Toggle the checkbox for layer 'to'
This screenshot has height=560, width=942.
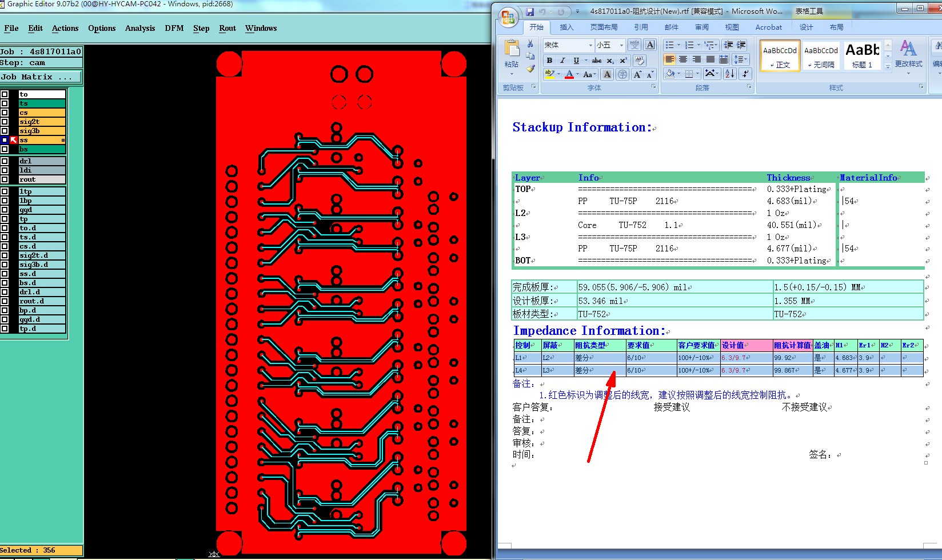click(5, 94)
